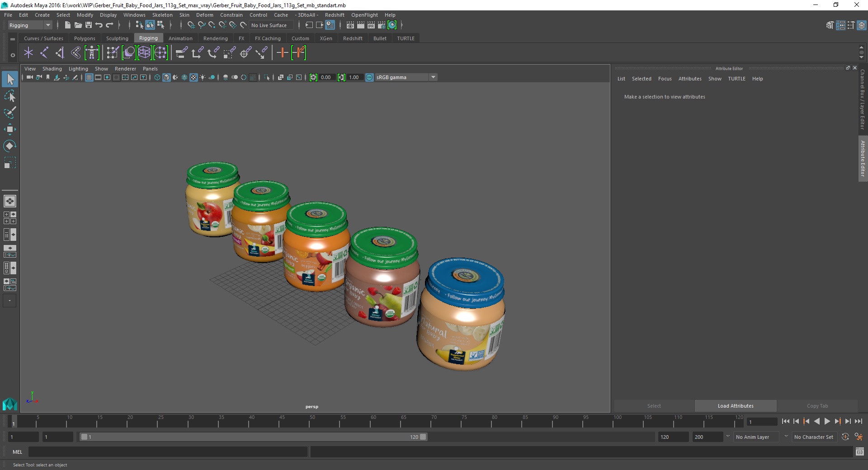Image resolution: width=868 pixels, height=470 pixels.
Task: Expand shelf options gear menu
Action: pyautogui.click(x=13, y=55)
